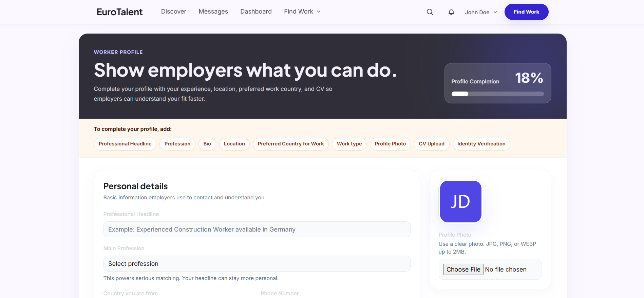Open the John Doe account menu
Screen dimensions: 644x298
481,12
